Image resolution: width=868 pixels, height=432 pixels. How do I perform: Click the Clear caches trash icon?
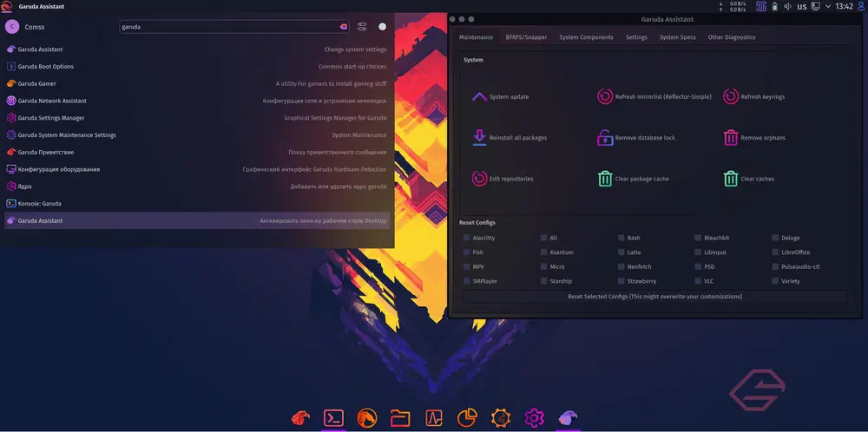click(x=731, y=179)
